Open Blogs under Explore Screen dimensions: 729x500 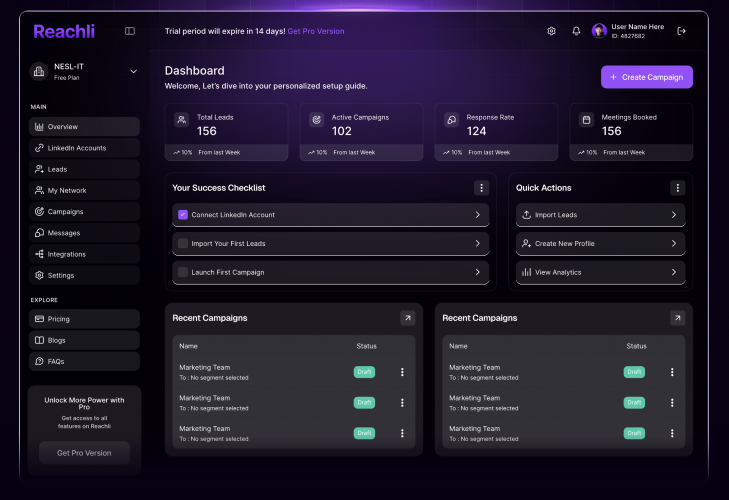84,340
